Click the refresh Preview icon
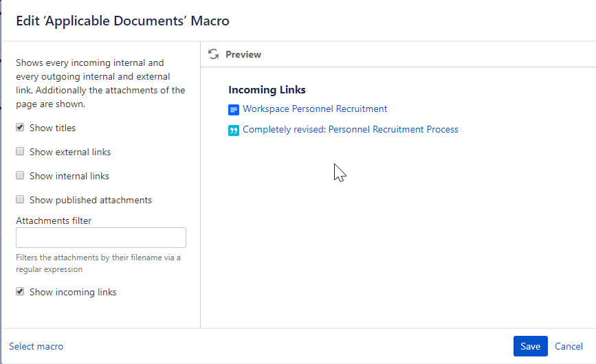Viewport: 596px width, 364px height. click(x=214, y=54)
